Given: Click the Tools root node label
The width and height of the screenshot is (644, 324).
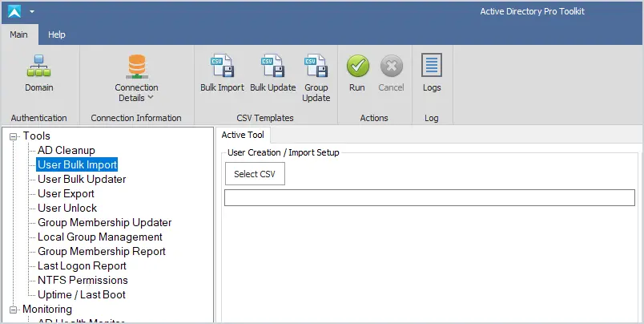Looking at the screenshot, I should pos(37,136).
